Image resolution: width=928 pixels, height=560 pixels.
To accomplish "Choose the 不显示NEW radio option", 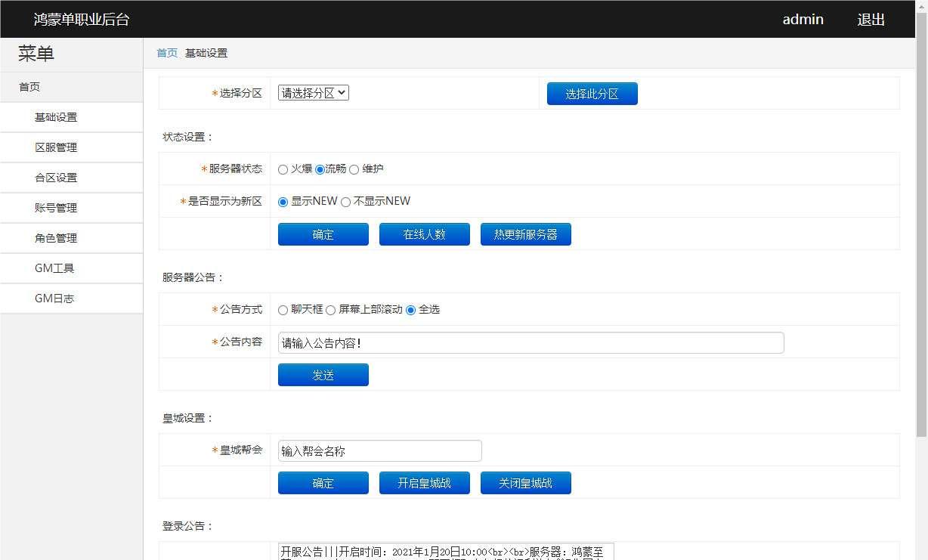I will (346, 203).
